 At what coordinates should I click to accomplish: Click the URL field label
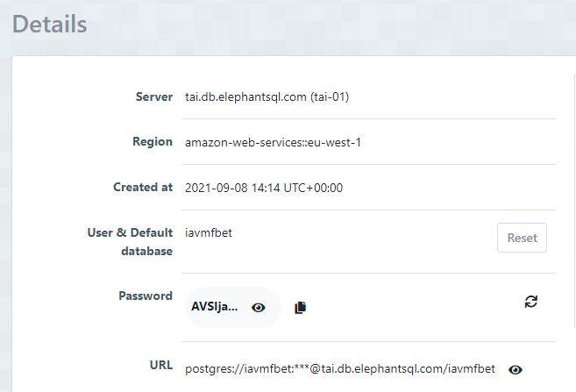click(161, 364)
